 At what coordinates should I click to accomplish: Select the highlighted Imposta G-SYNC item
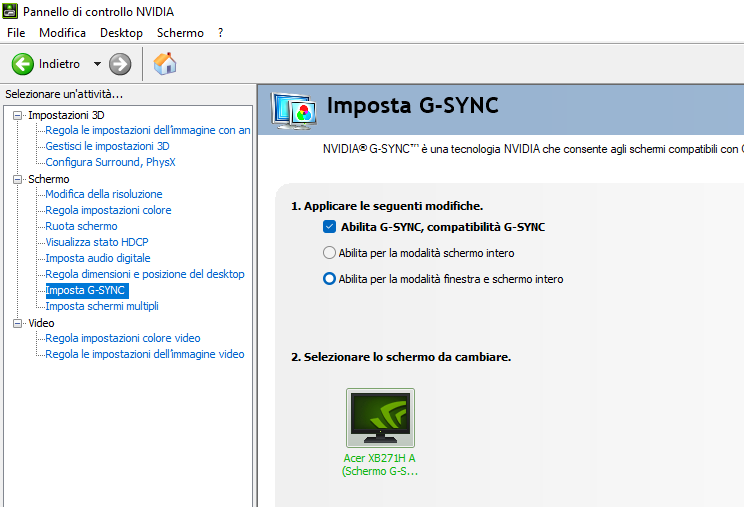pyautogui.click(x=86, y=290)
